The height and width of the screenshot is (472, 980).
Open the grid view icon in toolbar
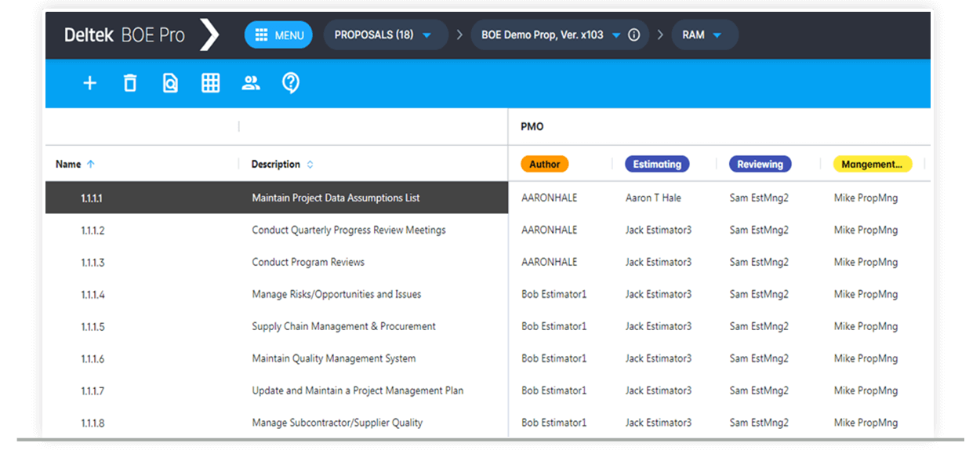coord(210,83)
